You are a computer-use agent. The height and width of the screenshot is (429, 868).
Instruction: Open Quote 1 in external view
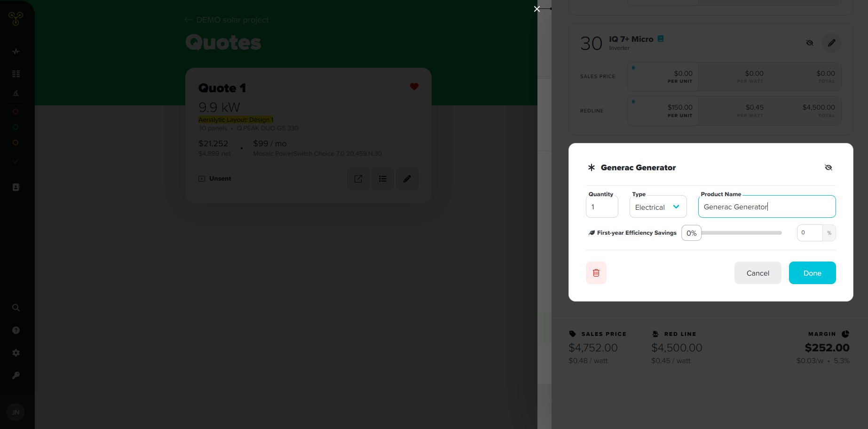(358, 179)
